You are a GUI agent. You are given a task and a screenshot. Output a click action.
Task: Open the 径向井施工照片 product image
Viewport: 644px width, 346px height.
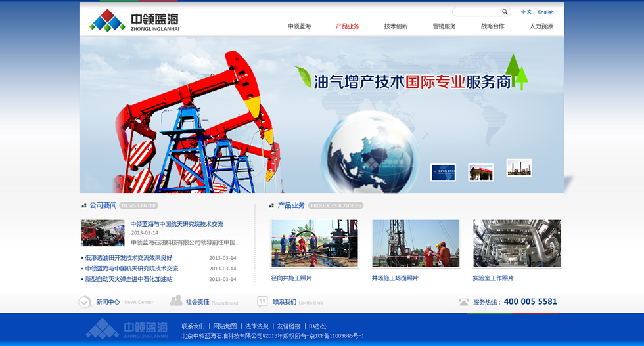(x=315, y=244)
